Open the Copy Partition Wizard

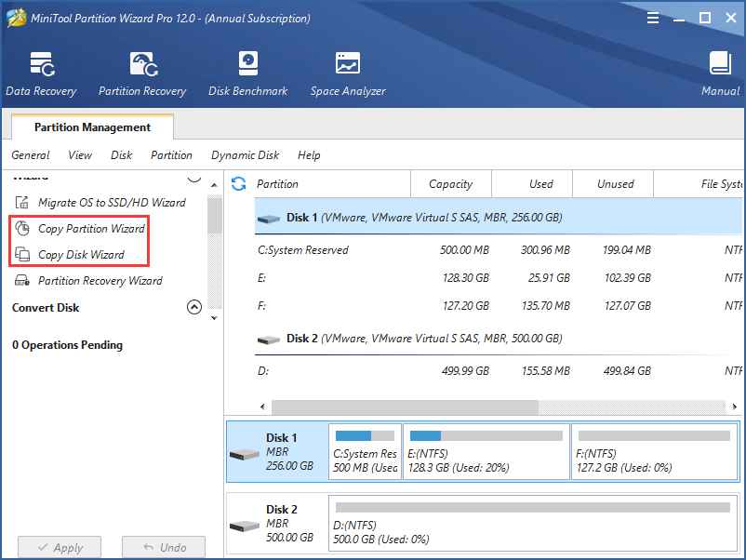point(93,228)
